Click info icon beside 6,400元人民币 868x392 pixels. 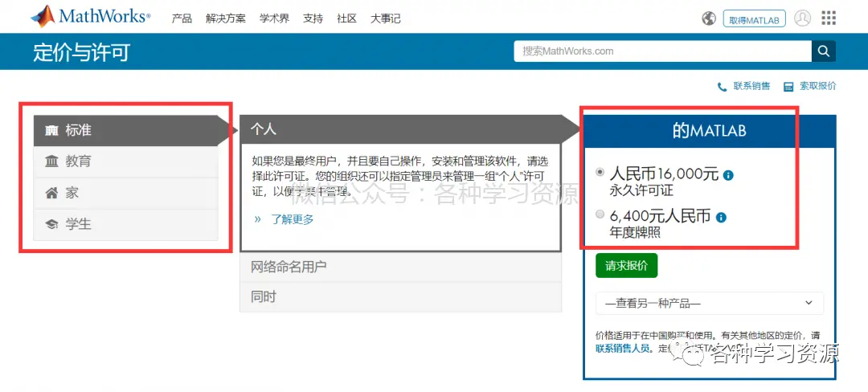pos(721,217)
